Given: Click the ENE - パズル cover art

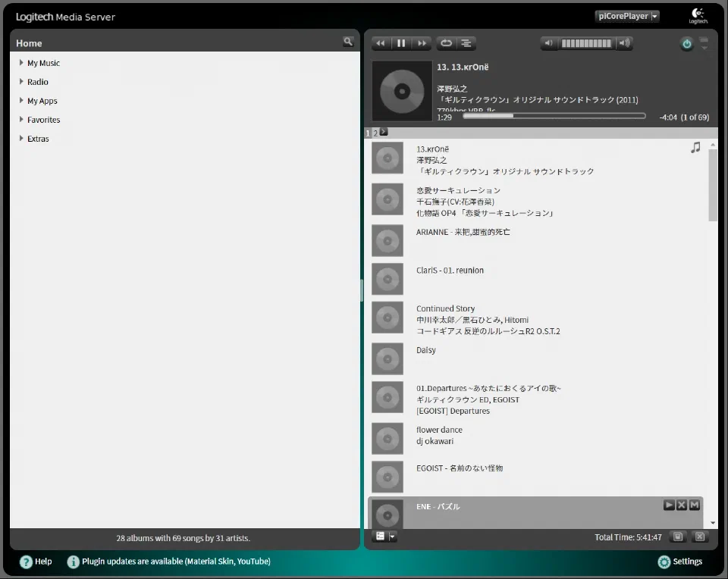Looking at the screenshot, I should click(x=388, y=514).
